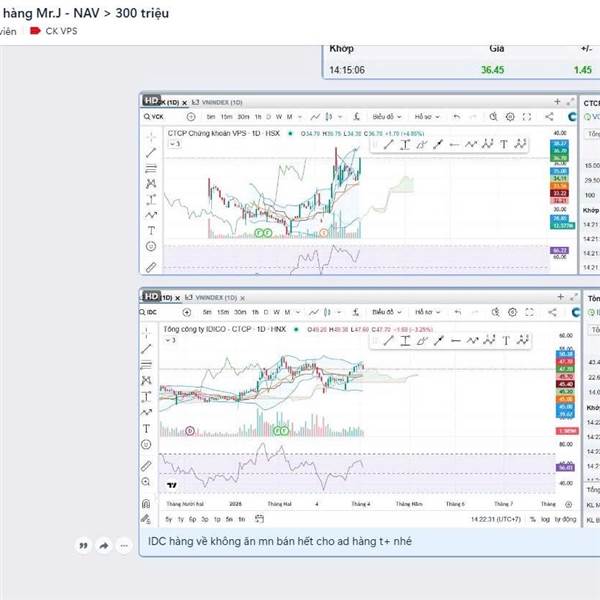Viewport: 600px width, 600px height.
Task: Select the 1y range under the IDC chart
Action: (181, 519)
